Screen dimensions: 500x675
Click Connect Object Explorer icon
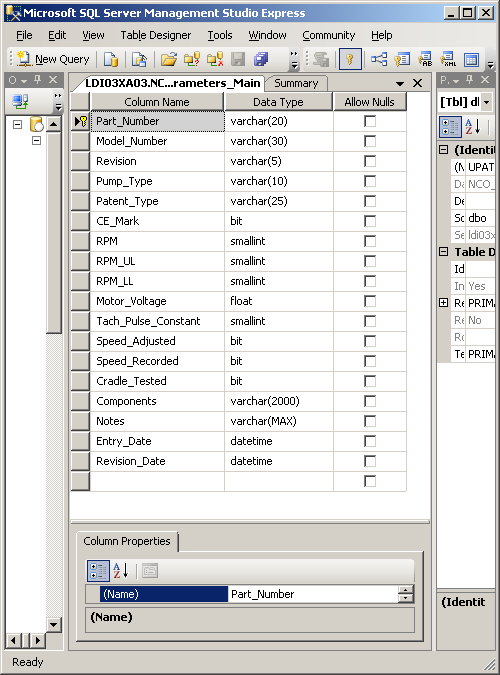(x=20, y=102)
